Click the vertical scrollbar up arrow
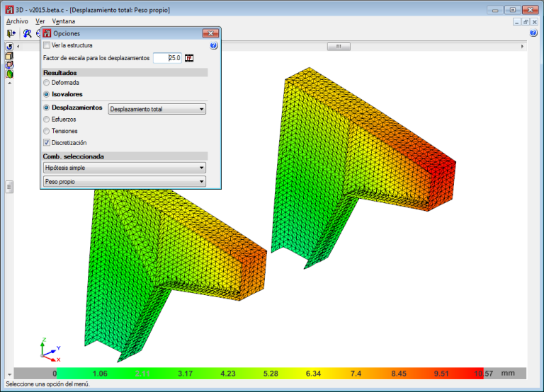 coord(9,83)
